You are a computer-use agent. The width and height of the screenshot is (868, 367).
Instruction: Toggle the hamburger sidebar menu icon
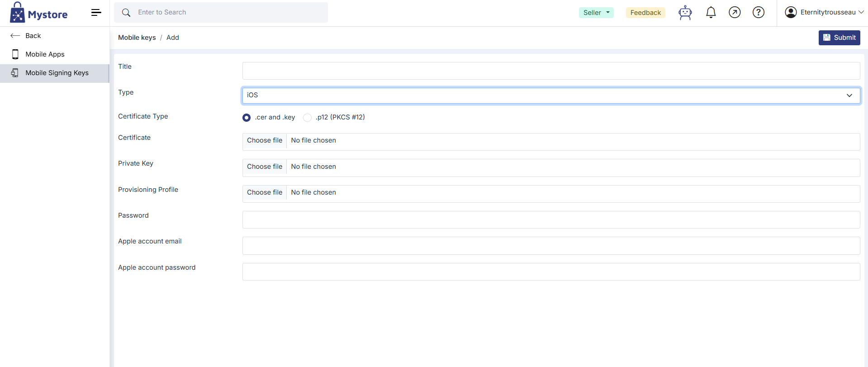[x=96, y=13]
